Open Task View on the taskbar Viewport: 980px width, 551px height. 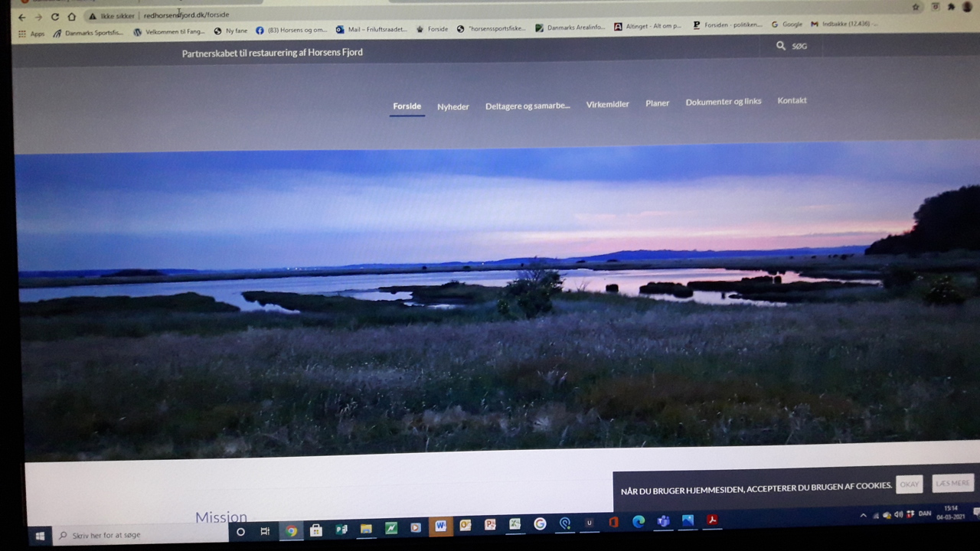pyautogui.click(x=265, y=531)
